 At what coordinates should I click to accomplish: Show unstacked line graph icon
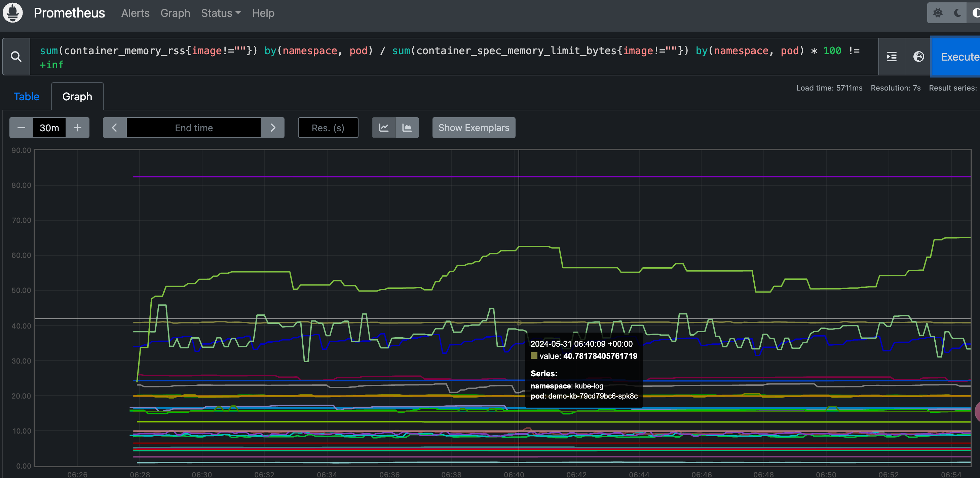[384, 128]
